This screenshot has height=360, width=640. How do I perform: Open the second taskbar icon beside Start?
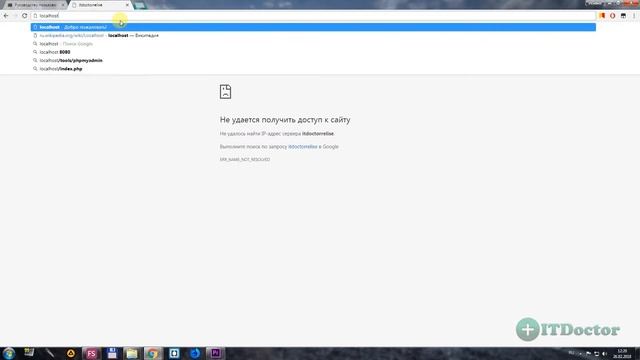[29, 353]
